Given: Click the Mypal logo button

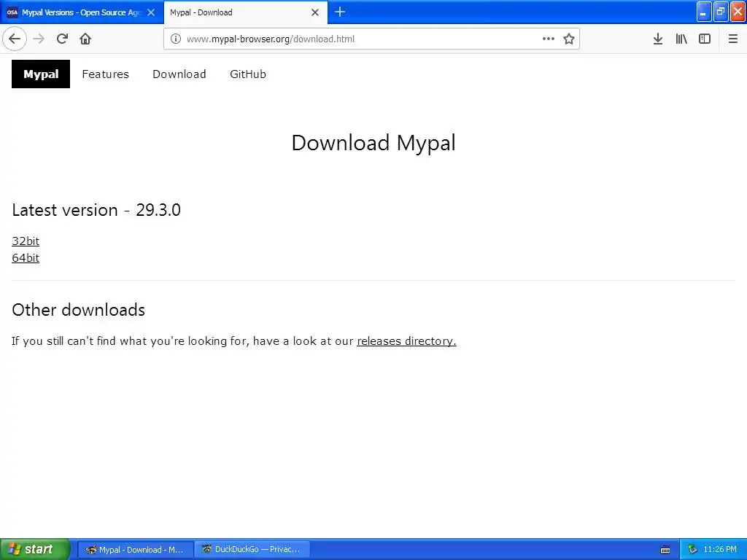Looking at the screenshot, I should (41, 74).
